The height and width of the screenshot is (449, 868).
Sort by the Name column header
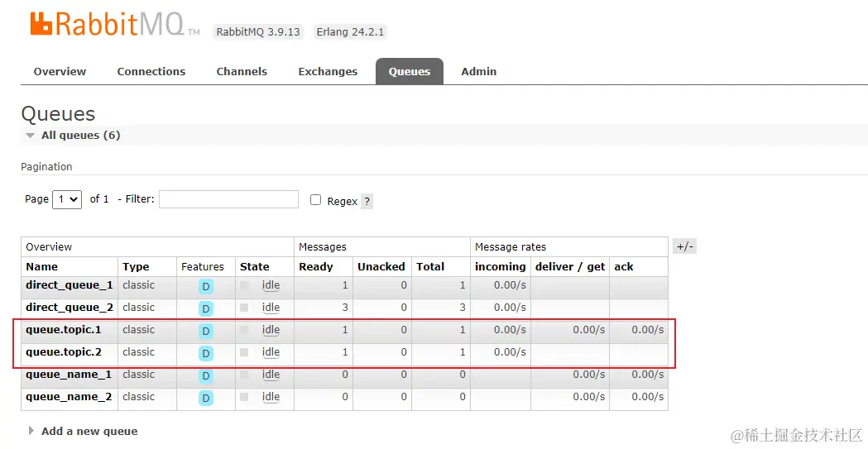coord(41,266)
